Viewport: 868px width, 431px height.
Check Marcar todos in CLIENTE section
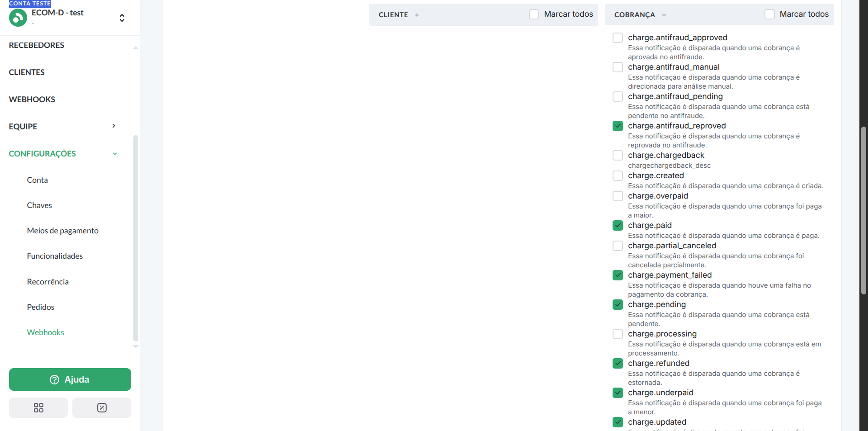534,14
